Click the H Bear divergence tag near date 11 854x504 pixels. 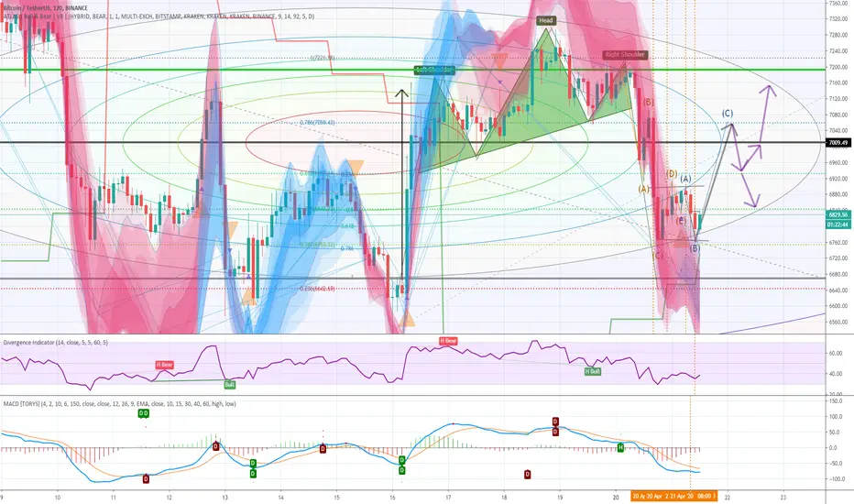point(165,365)
